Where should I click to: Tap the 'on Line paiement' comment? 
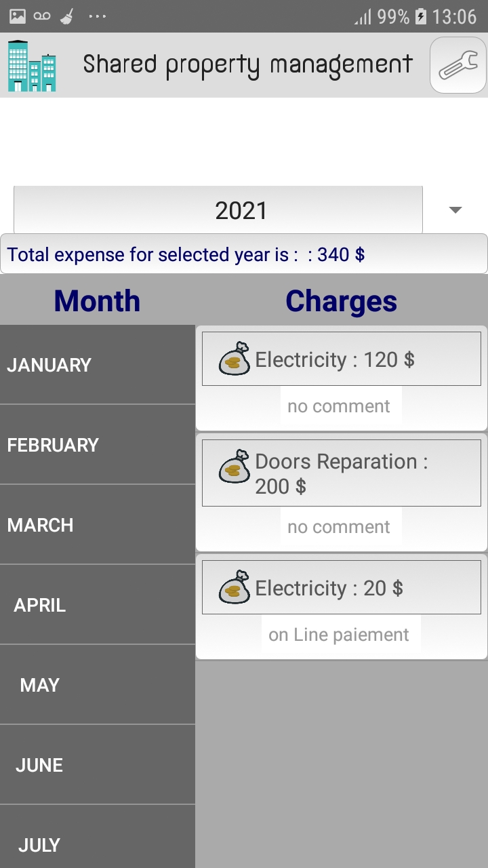(339, 635)
